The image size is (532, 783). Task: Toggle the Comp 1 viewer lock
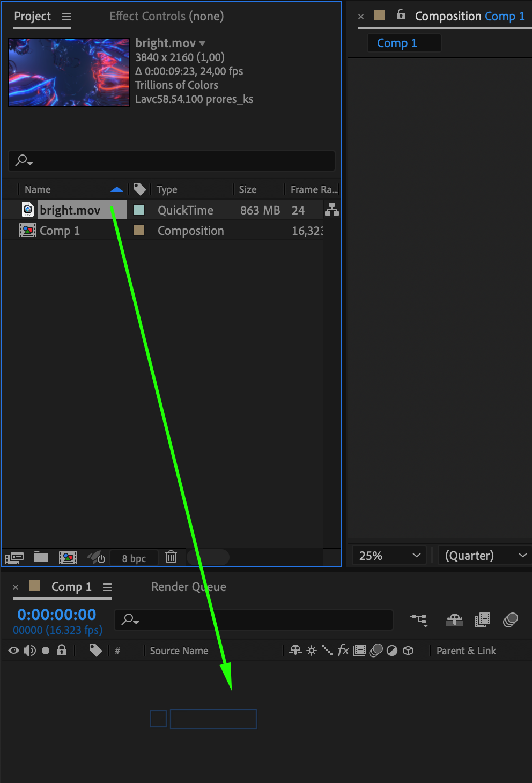[x=401, y=14]
